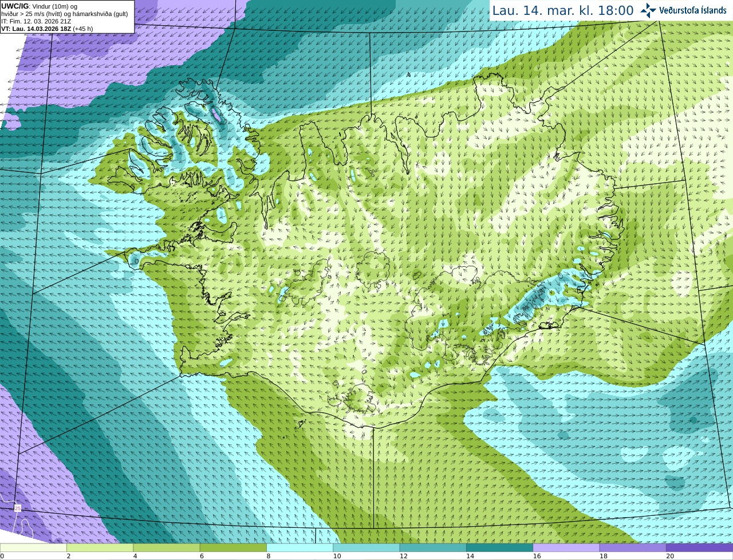The image size is (733, 560).
Task: Select the 16–18 m/s lavender swatch
Action: pyautogui.click(x=566, y=547)
